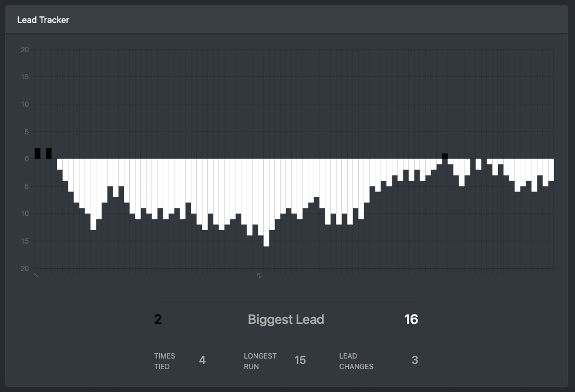
Task: Click the period 2 marker on x-axis
Action: pos(259,276)
